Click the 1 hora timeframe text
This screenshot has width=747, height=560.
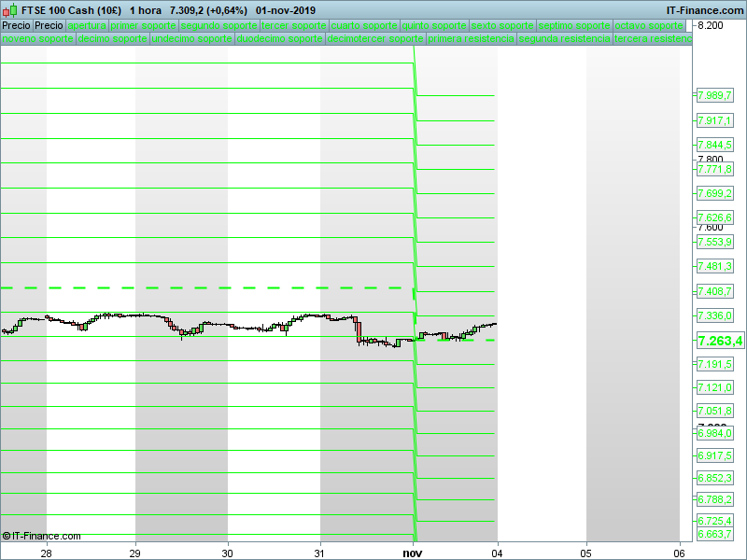(x=146, y=10)
